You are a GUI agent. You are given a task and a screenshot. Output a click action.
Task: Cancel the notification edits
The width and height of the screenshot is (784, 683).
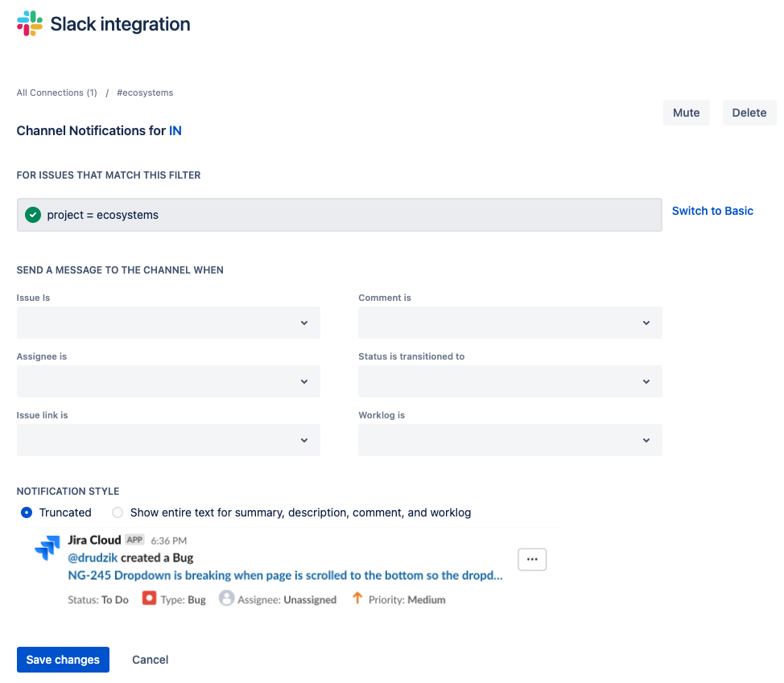click(x=150, y=660)
